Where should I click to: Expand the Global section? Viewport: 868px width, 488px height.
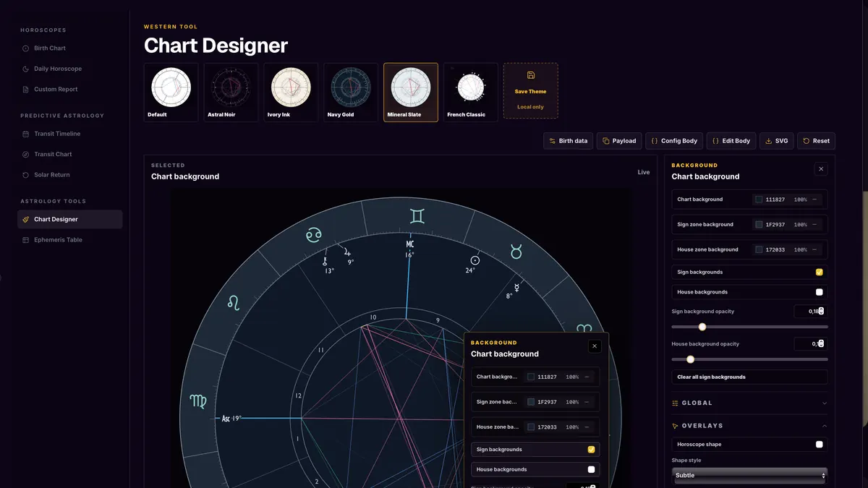tap(749, 403)
